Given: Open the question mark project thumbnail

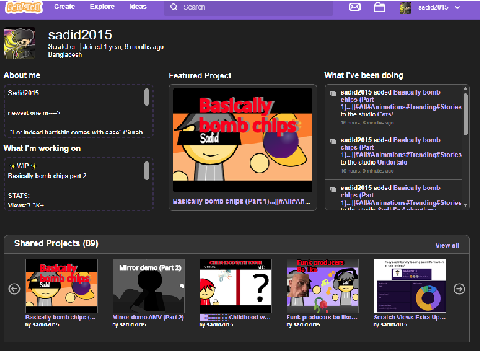Looking at the screenshot, I should click(x=236, y=286).
